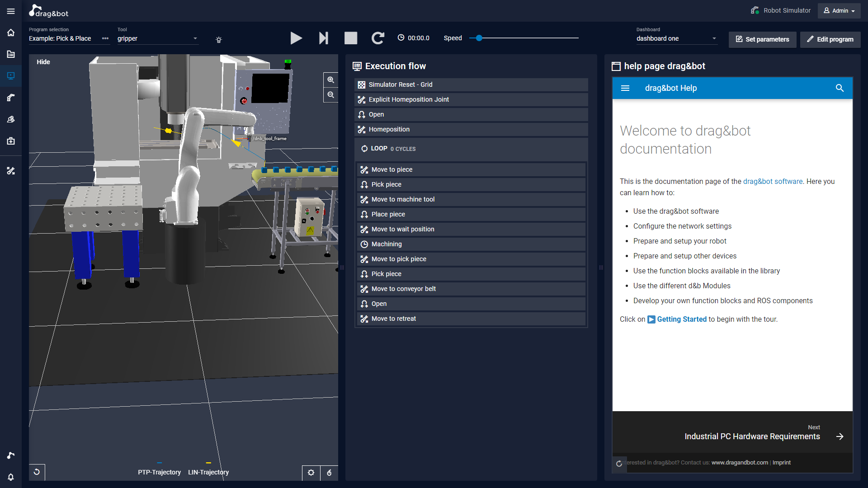Open the programs folder sidebar icon
Screen dimensions: 868x488
[11, 54]
